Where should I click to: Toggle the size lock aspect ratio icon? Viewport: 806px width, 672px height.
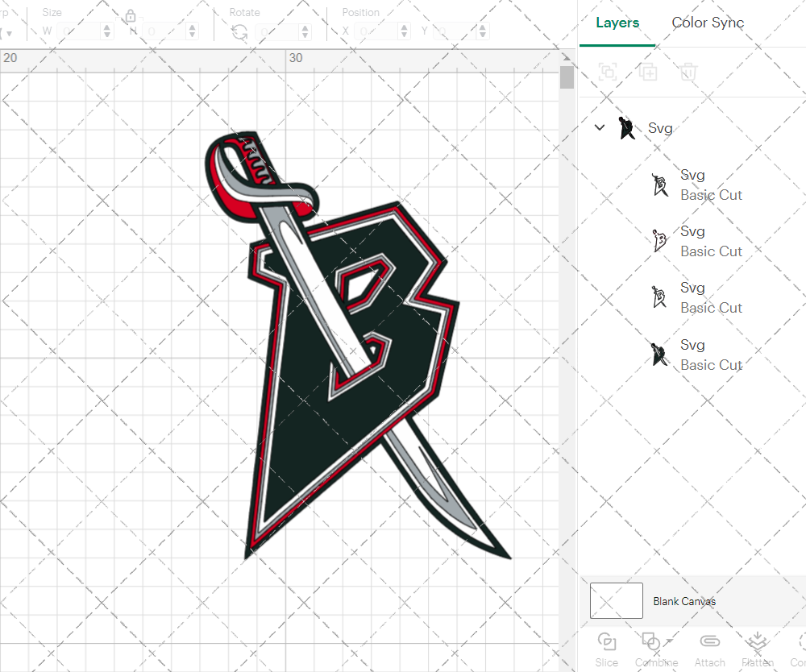tap(131, 16)
